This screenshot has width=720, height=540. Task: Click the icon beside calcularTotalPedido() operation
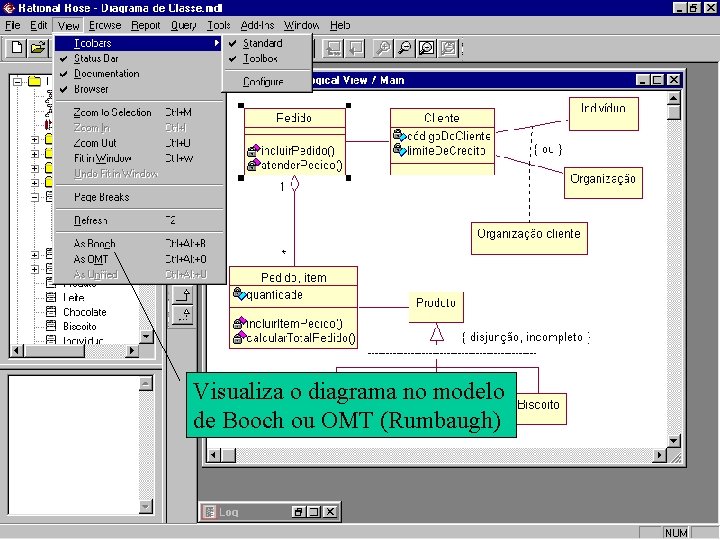tap(240, 338)
